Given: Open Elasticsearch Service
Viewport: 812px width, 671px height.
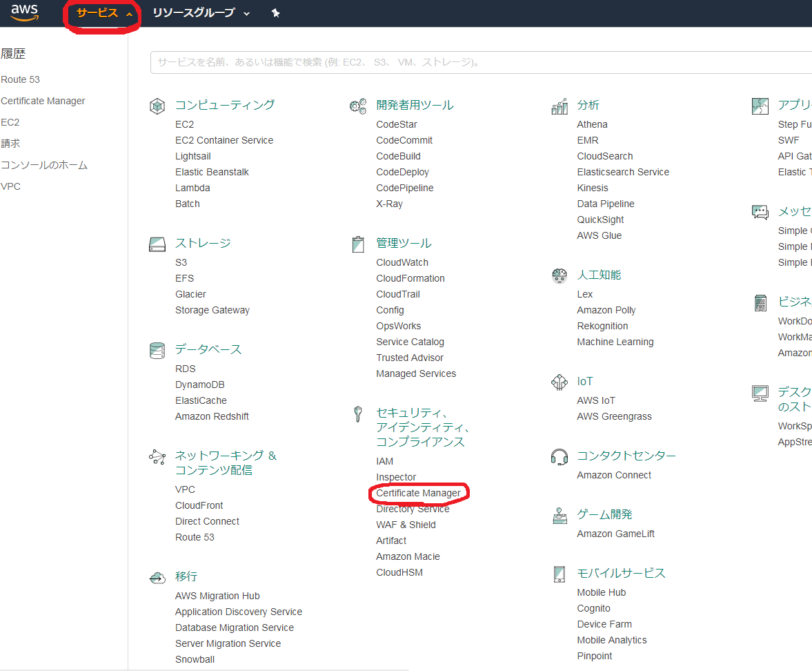Looking at the screenshot, I should coord(623,172).
